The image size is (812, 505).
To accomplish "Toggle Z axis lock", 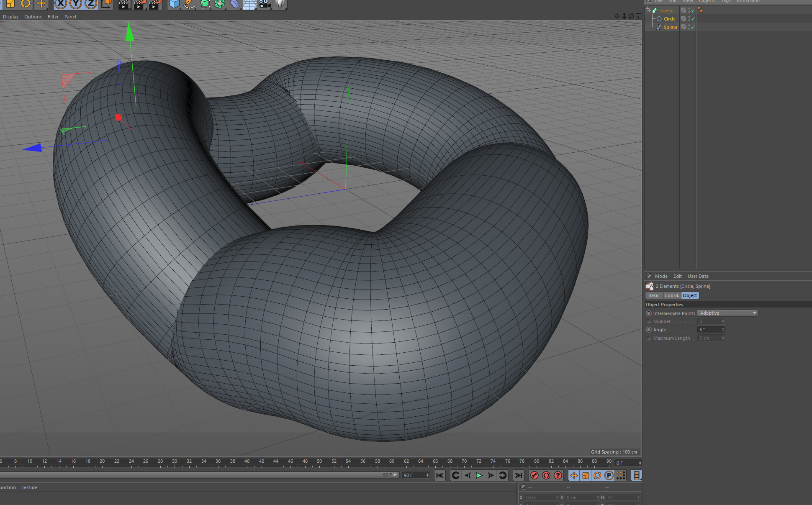I will tap(91, 4).
